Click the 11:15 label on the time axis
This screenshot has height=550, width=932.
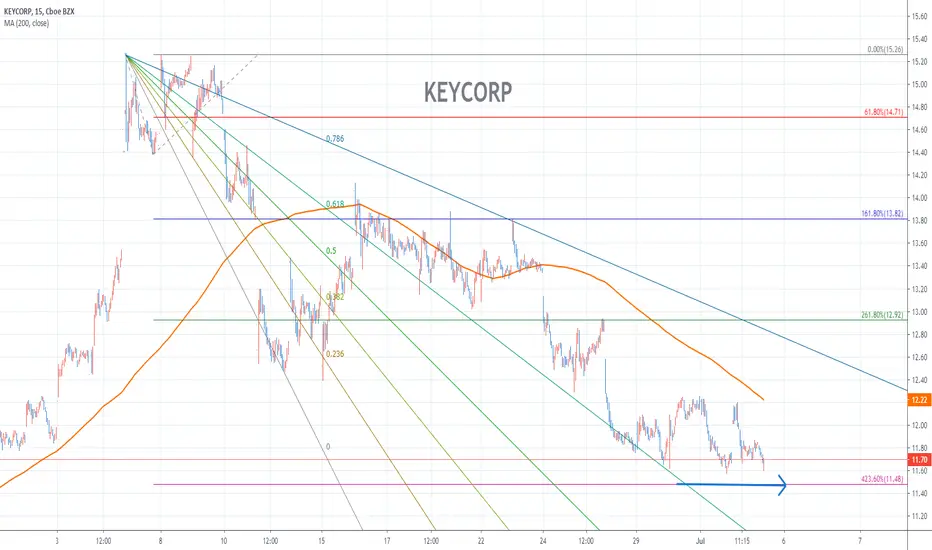pos(742,541)
